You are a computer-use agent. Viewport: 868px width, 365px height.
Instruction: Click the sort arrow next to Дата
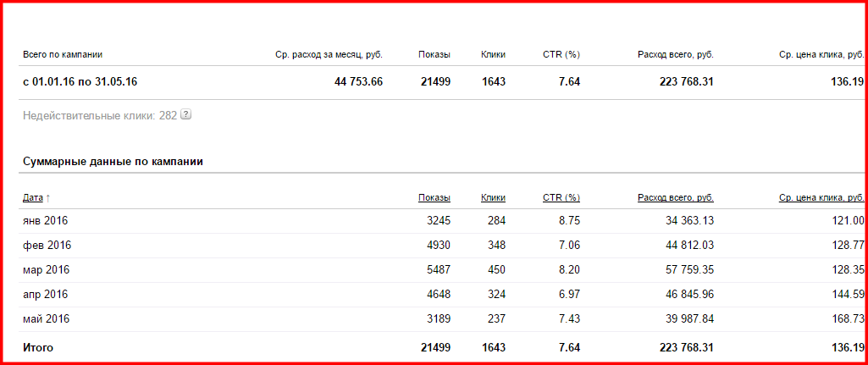click(x=47, y=198)
